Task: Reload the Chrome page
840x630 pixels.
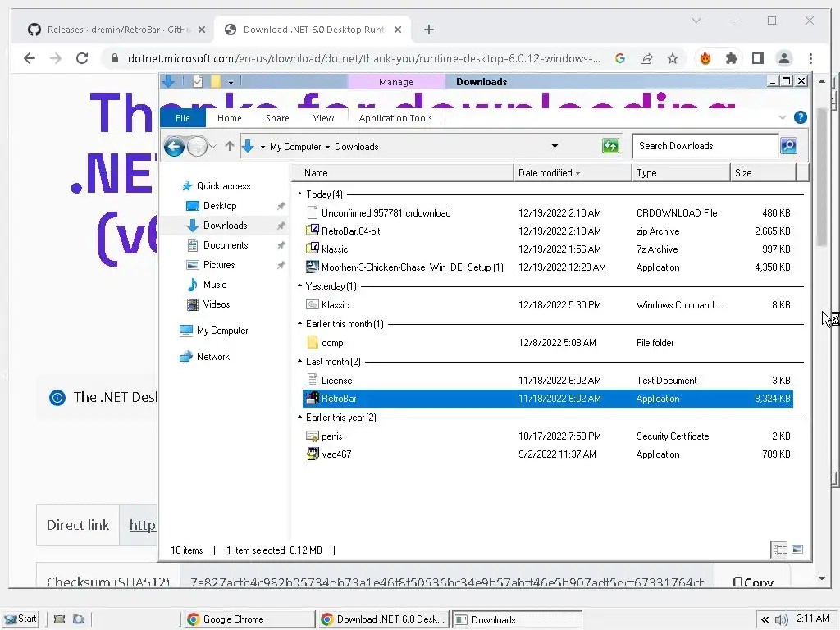Action: tap(82, 58)
